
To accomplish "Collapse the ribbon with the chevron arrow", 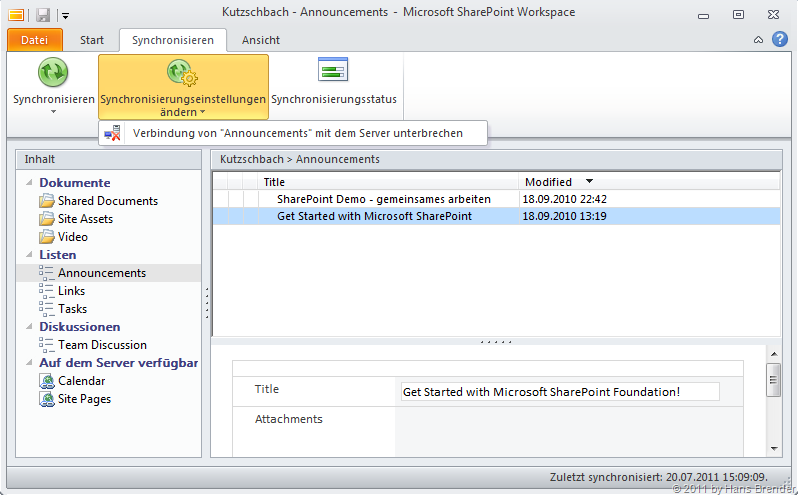I will (x=758, y=40).
